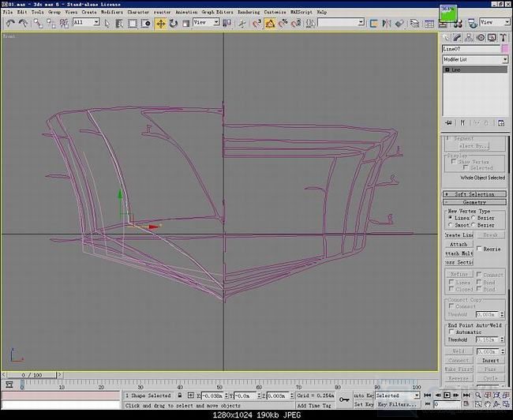Screen dimensions: 513x420
Task: Select lower Bezier Corner vertex type radio
Action: pyautogui.click(x=474, y=225)
